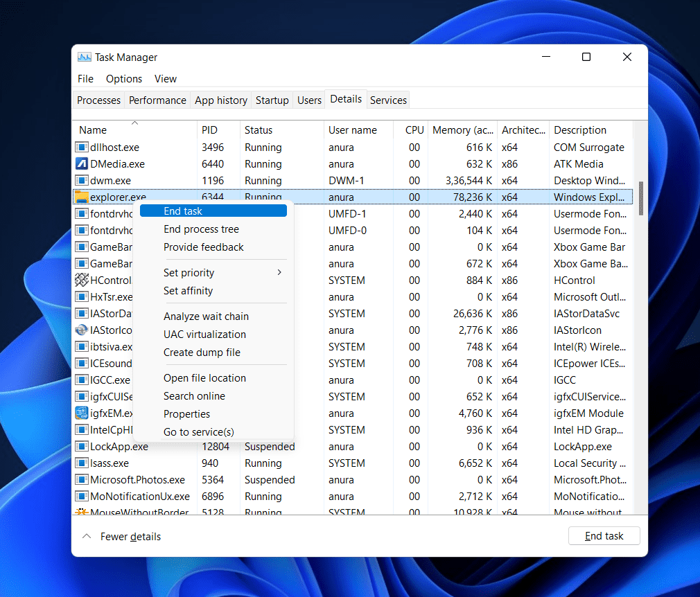Sort by the Name column header
The image size is (700, 597).
93,130
